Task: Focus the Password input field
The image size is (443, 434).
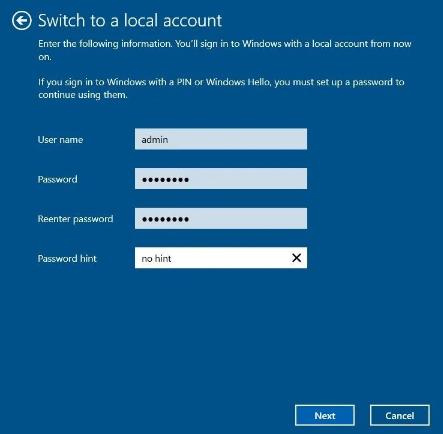Action: click(x=221, y=179)
